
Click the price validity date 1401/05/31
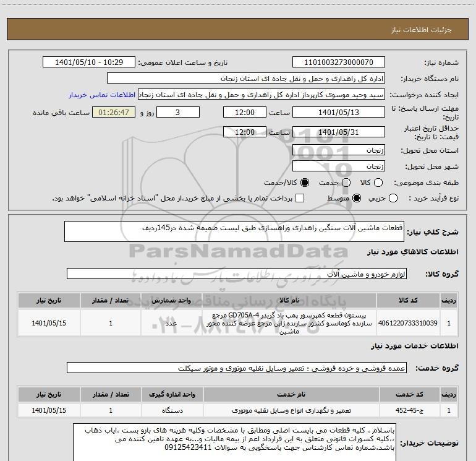pyautogui.click(x=339, y=132)
